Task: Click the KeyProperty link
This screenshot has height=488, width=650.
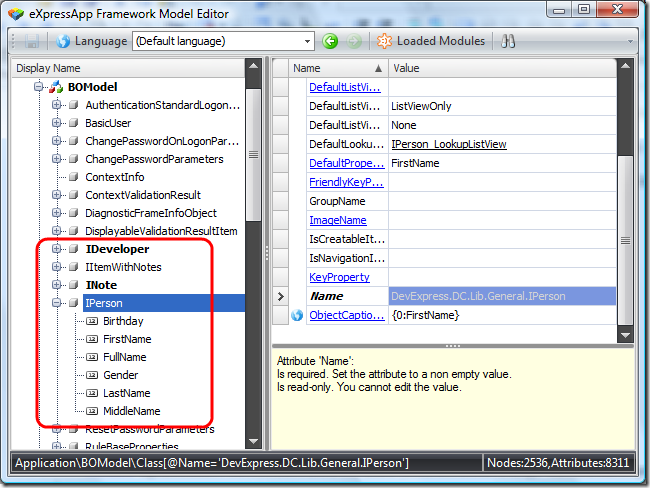Action: tap(339, 277)
